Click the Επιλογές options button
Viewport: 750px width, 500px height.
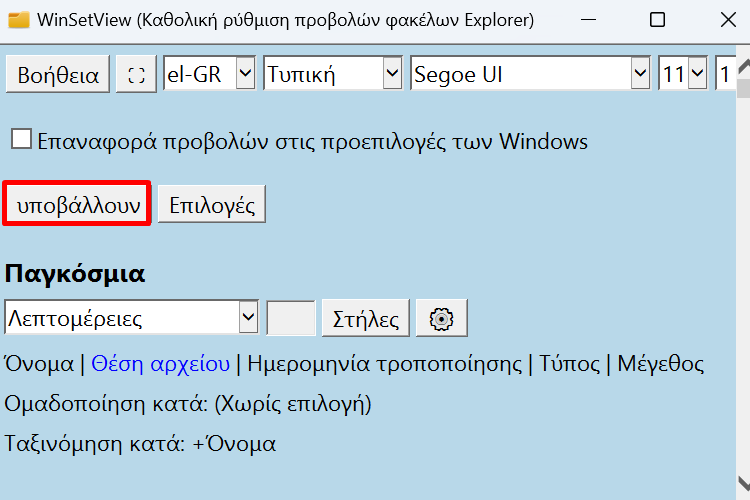(212, 205)
